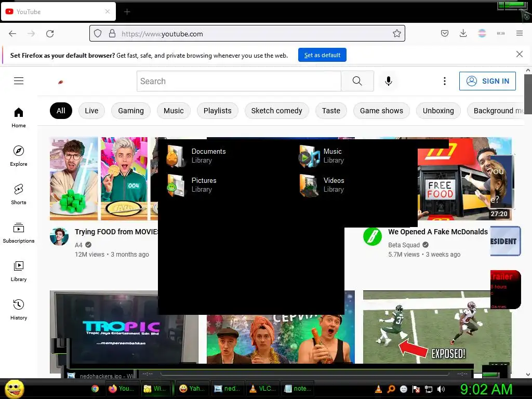Go to Home in YouTube sidebar
The width and height of the screenshot is (532, 399).
[19, 117]
